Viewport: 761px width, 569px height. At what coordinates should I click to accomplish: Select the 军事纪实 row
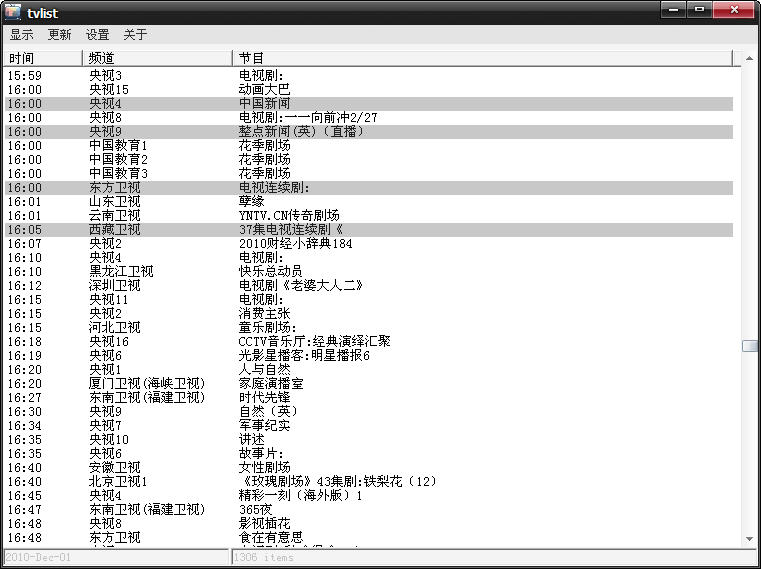[369, 426]
